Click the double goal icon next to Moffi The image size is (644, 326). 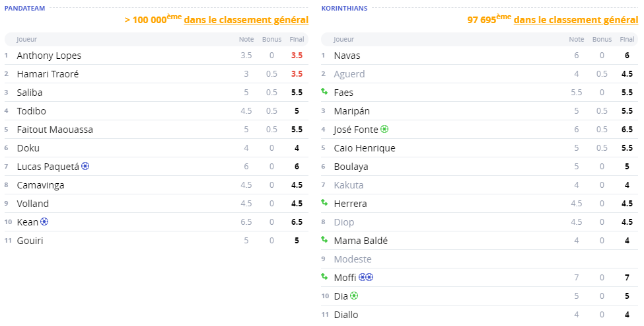coord(367,278)
